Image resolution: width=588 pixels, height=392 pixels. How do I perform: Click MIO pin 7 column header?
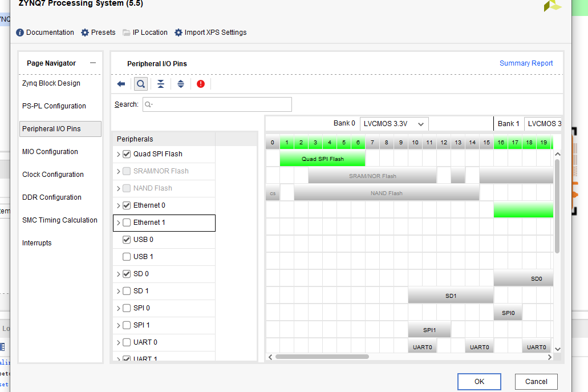point(372,143)
